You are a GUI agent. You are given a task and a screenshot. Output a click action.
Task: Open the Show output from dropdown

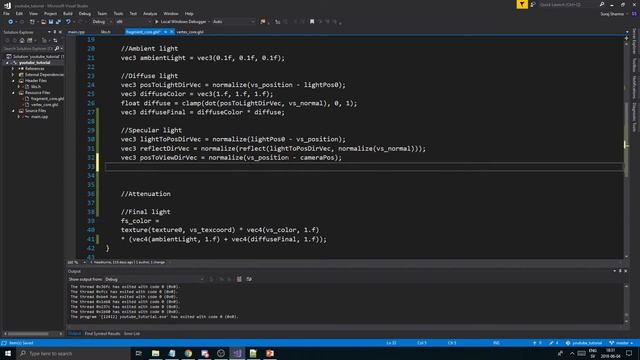[154, 279]
